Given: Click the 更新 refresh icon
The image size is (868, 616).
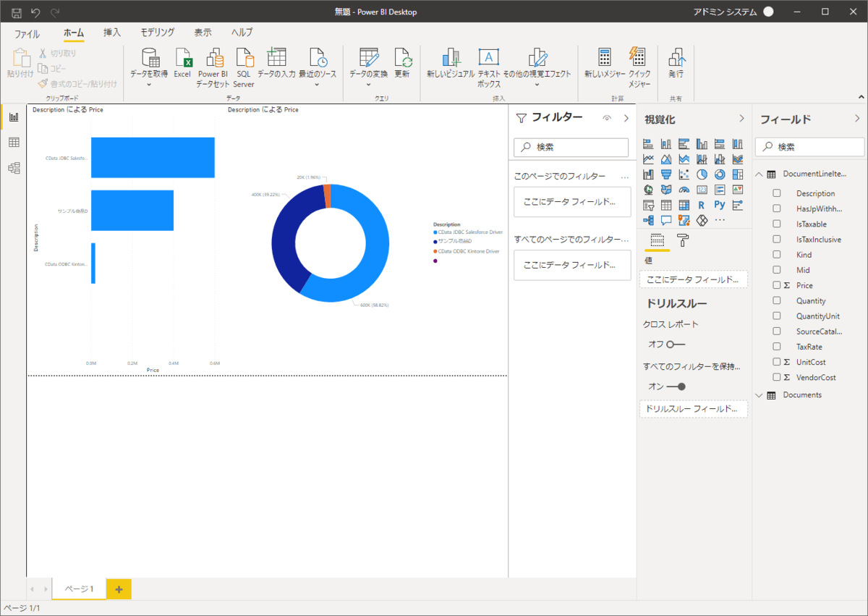Looking at the screenshot, I should point(402,59).
